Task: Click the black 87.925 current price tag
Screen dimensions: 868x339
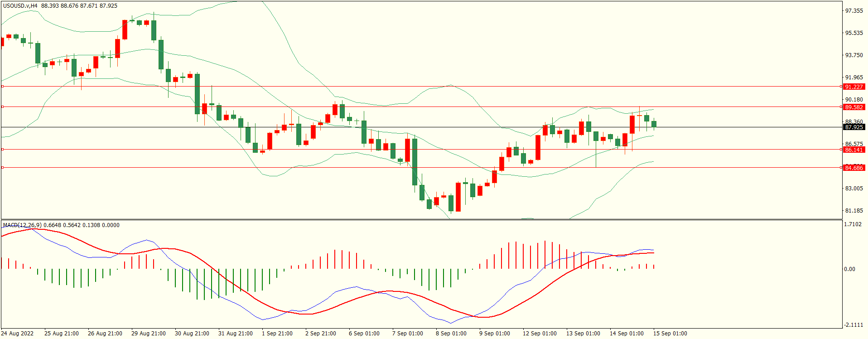Action: click(854, 127)
